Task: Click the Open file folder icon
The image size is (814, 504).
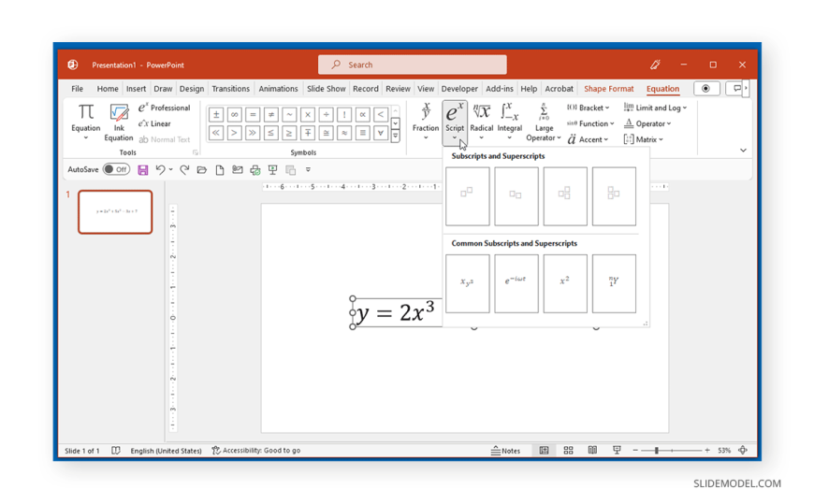Action: click(202, 170)
